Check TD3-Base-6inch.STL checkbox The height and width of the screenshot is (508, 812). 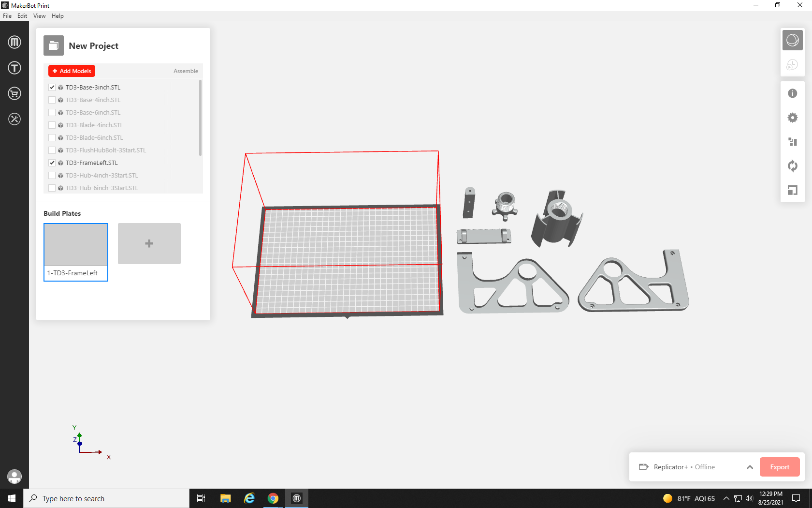click(52, 113)
